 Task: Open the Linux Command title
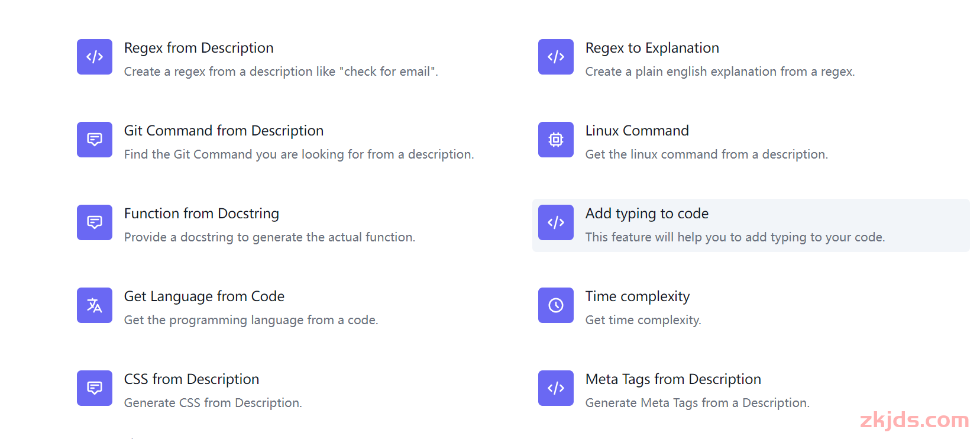[x=637, y=131]
